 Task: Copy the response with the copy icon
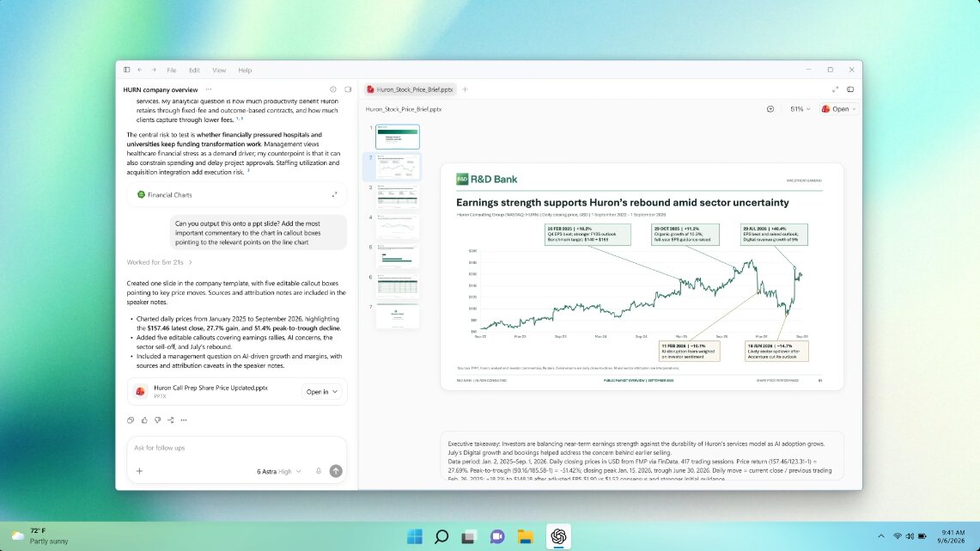coord(131,420)
